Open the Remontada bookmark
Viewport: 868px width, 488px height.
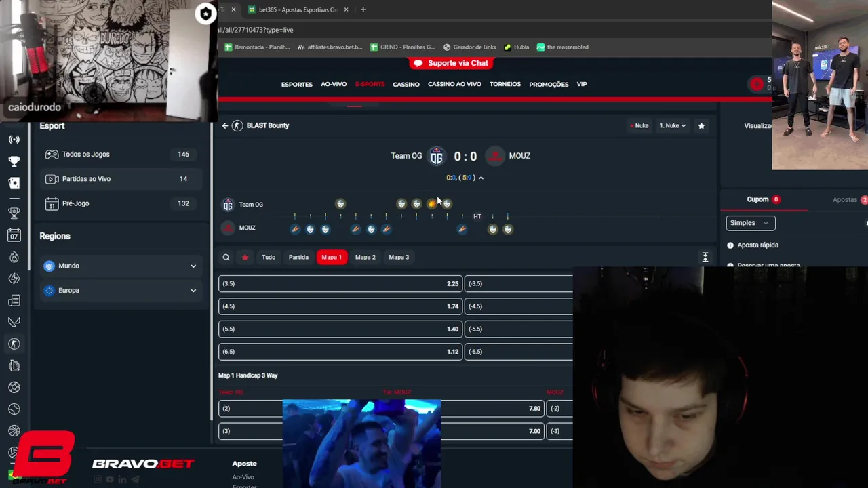pos(257,47)
